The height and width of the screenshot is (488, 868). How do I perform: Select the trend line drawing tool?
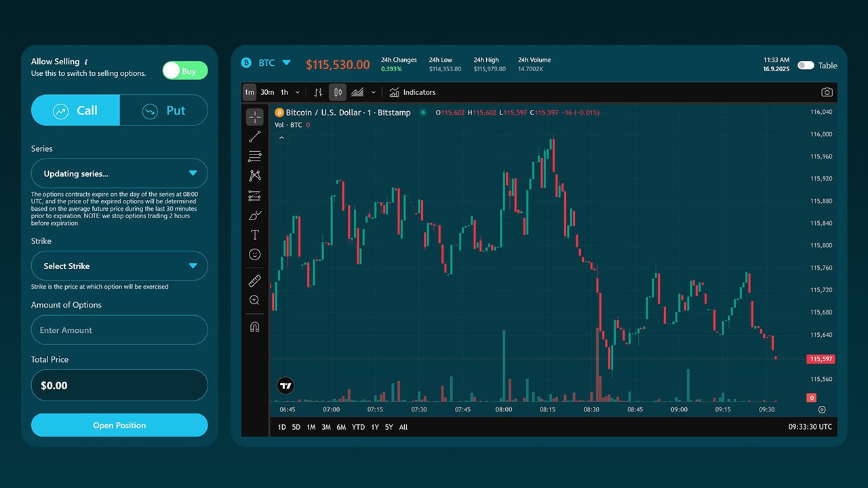[x=255, y=137]
